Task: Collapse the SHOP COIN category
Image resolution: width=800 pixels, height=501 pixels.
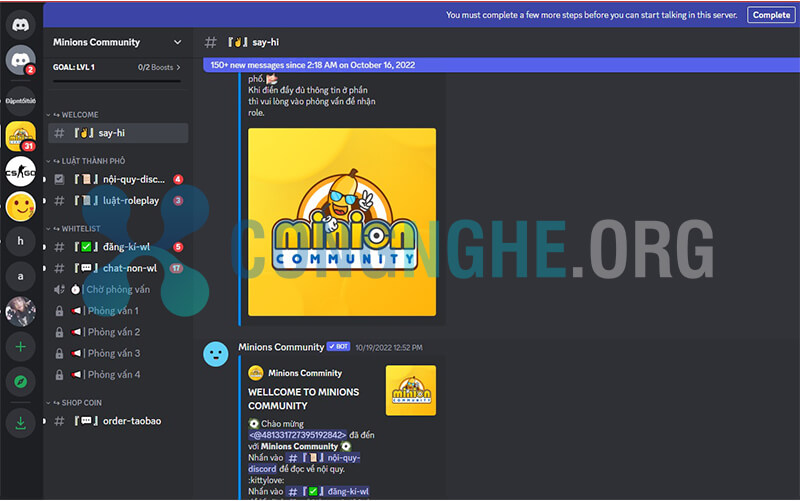Action: 74,403
